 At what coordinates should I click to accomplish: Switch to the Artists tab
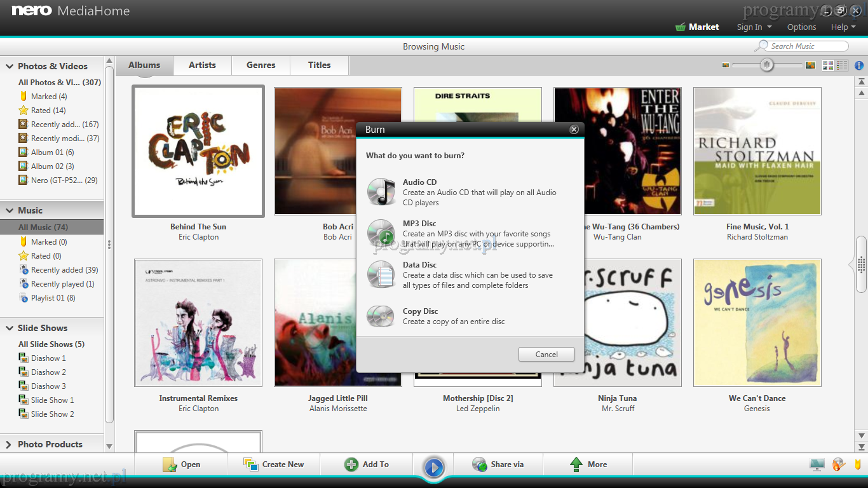click(202, 65)
